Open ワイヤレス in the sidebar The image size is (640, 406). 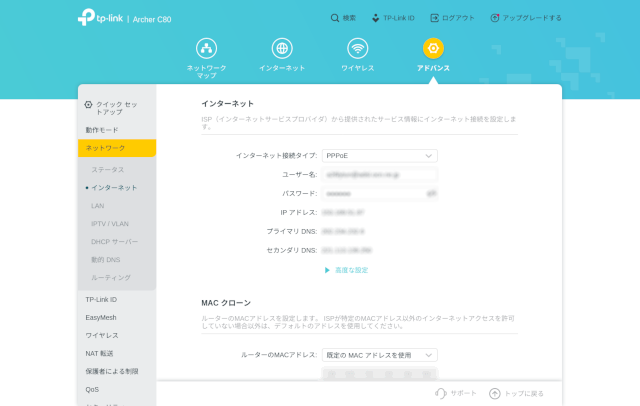click(102, 335)
